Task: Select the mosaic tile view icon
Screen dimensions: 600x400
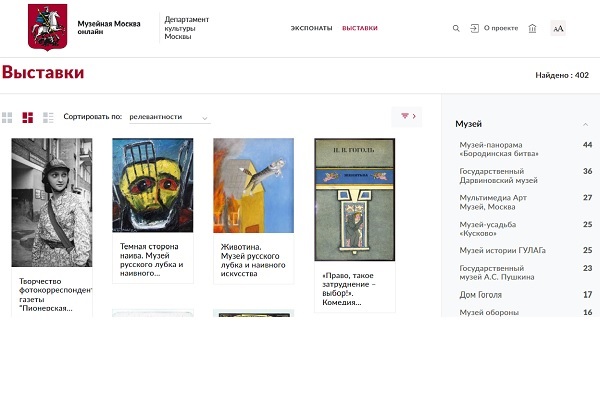Action: (x=28, y=118)
